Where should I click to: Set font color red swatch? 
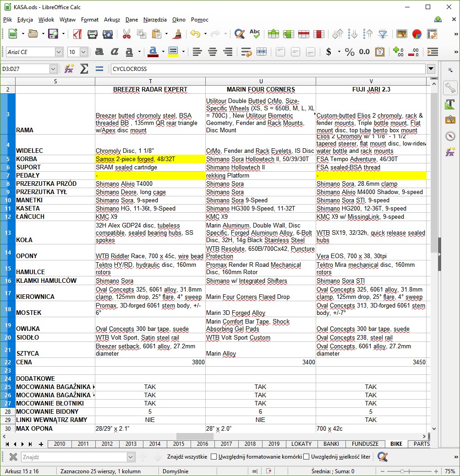point(153,52)
